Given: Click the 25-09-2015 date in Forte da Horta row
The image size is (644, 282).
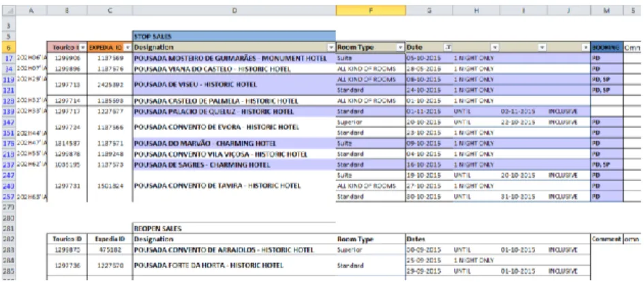Looking at the screenshot, I should [x=429, y=260].
